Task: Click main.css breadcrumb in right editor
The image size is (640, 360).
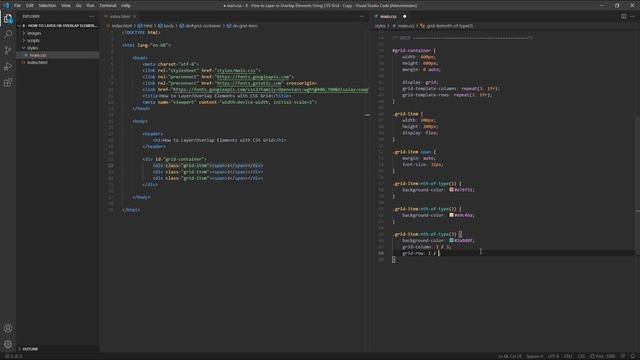Action: click(403, 26)
